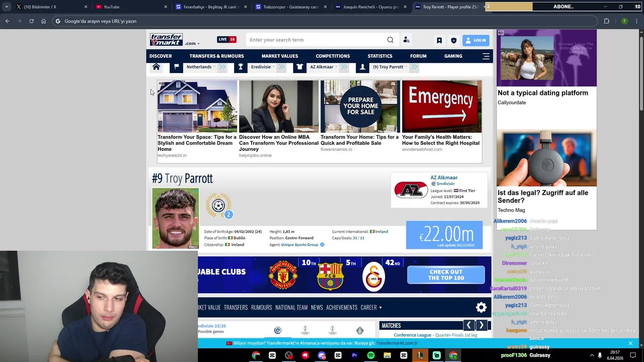Click the trophy wreath achievement badge

point(218,206)
